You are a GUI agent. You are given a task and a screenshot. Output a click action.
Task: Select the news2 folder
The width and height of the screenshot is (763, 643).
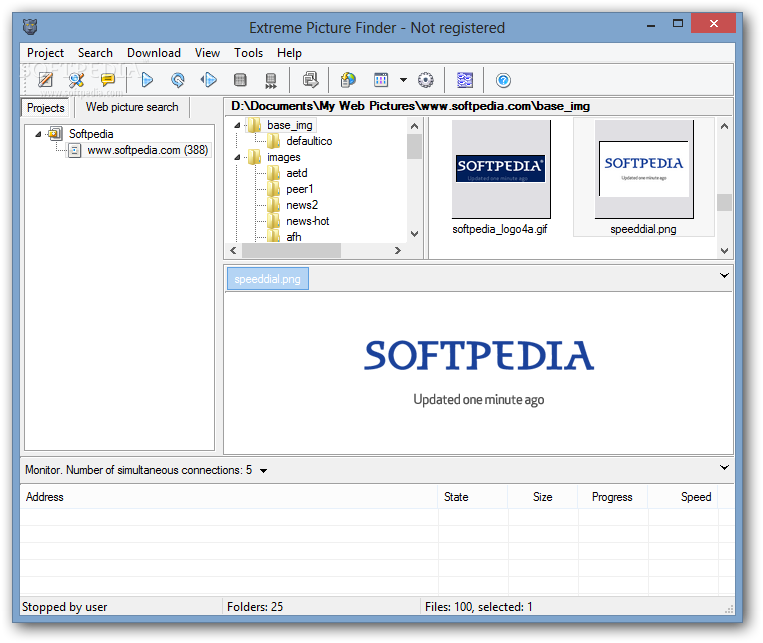[x=302, y=205]
